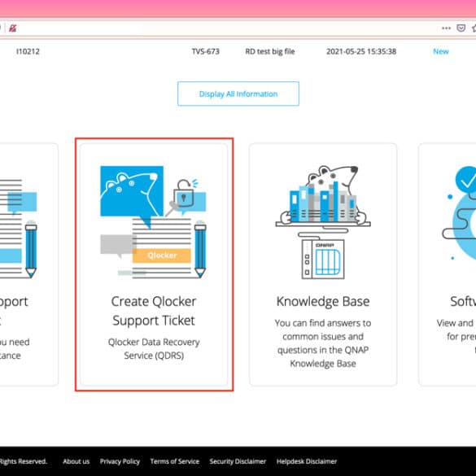Open the Knowledge Base card title
The width and height of the screenshot is (476, 476).
click(x=323, y=301)
